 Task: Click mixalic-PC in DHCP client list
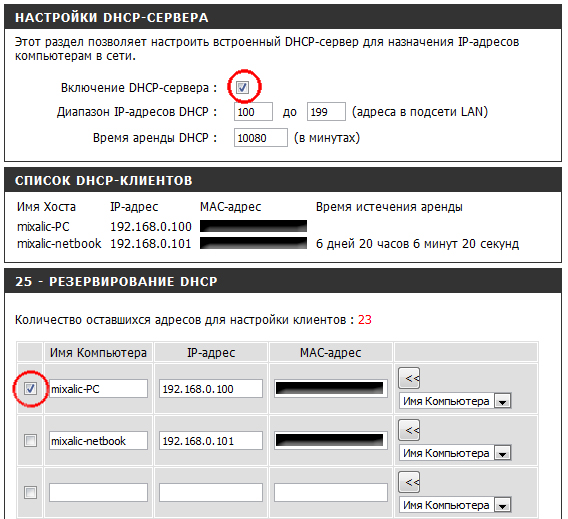tap(43, 227)
